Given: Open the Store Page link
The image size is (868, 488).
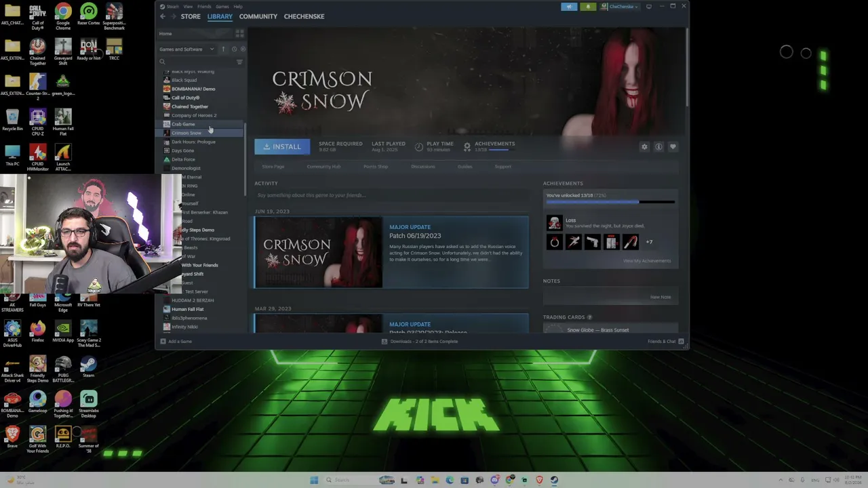Looking at the screenshot, I should click(x=273, y=167).
